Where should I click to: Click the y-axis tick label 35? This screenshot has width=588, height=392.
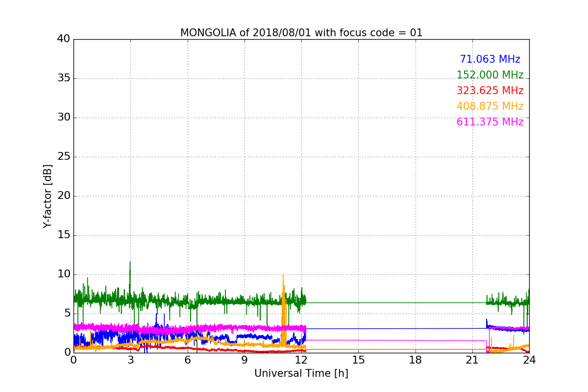(64, 78)
